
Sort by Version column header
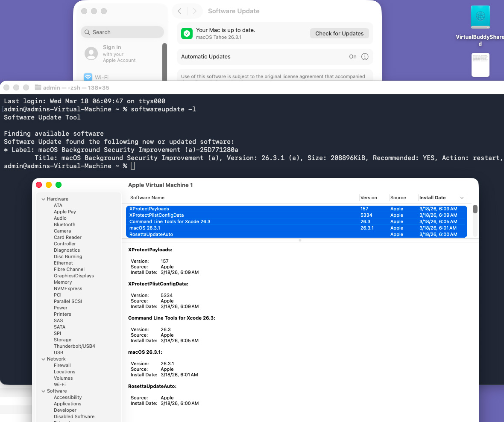click(369, 198)
